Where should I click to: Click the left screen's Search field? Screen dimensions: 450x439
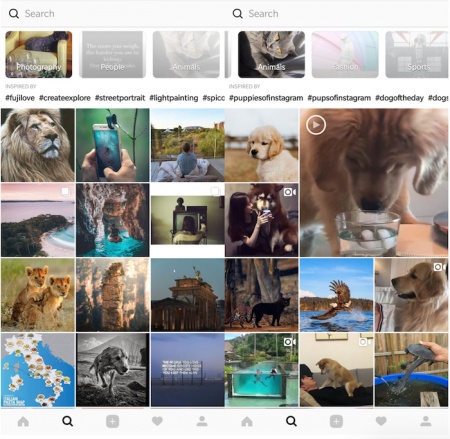[x=113, y=14]
